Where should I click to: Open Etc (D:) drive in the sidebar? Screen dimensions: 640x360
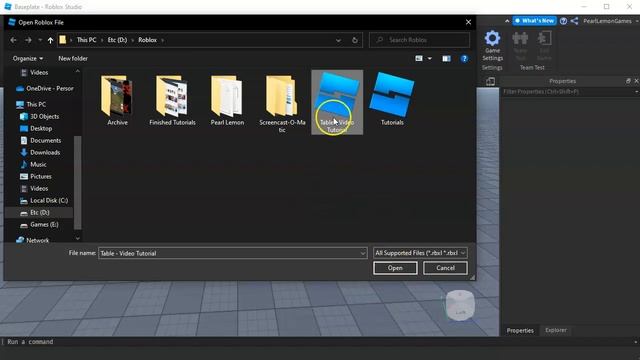pos(40,212)
